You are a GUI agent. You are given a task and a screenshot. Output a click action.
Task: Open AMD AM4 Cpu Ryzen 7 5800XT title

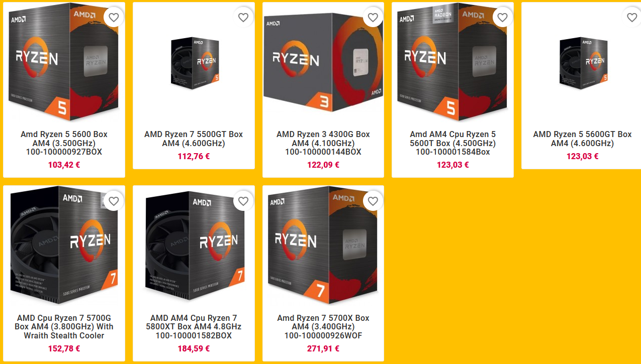click(194, 327)
